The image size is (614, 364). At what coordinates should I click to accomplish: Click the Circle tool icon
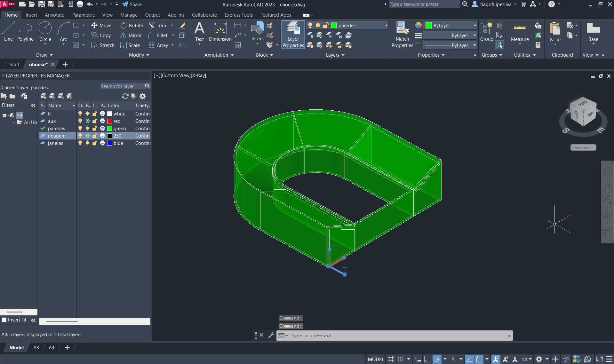[45, 28]
